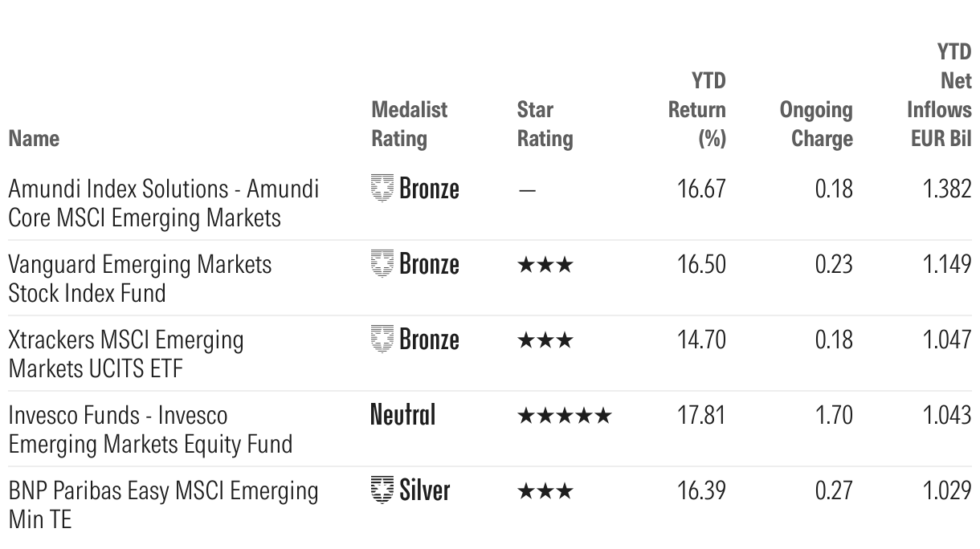Screen dimensions: 980x549
Task: Sort by Medalist Rating column header
Action: [410, 124]
